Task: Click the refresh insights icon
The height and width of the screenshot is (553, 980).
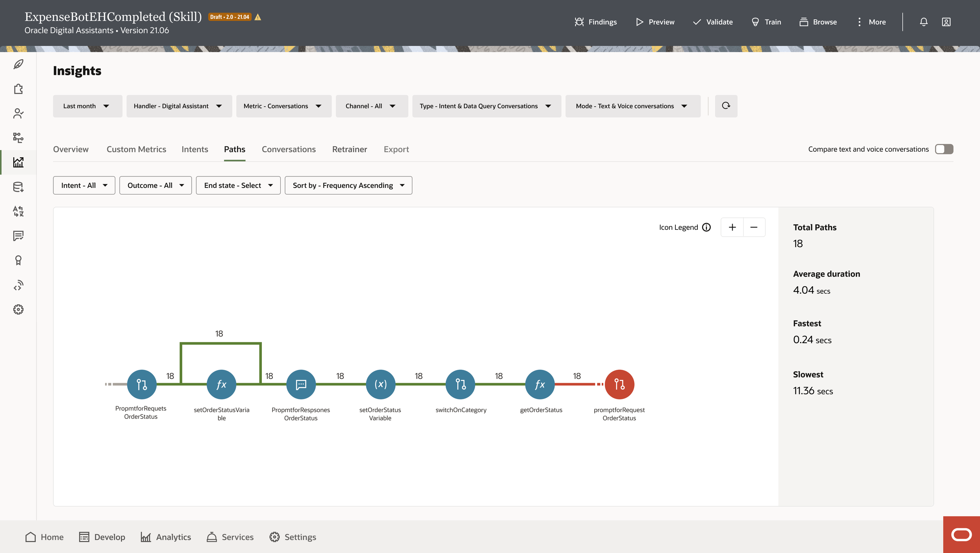Action: 726,106
